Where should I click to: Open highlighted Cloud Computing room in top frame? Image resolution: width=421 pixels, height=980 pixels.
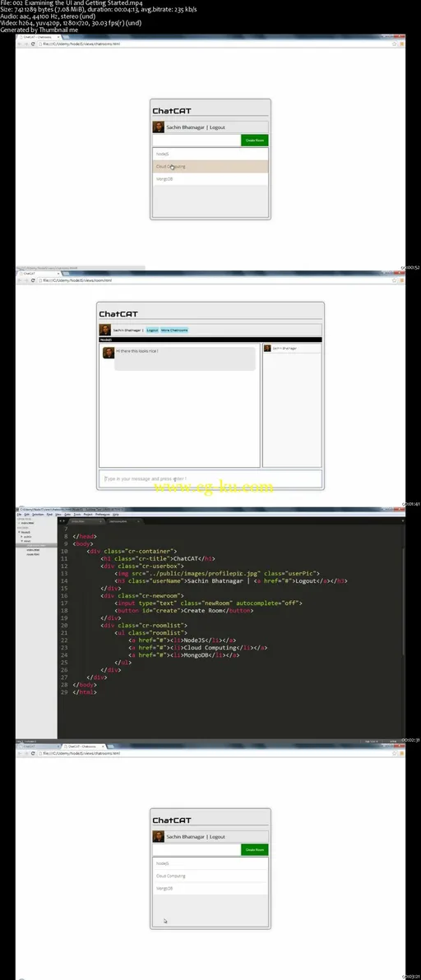tap(210, 167)
